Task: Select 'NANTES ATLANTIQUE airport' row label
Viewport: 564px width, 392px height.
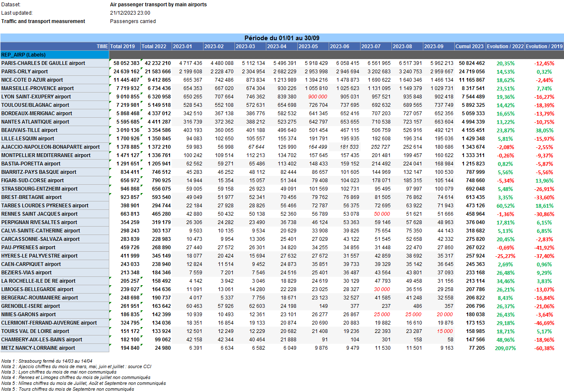Action: (54, 122)
